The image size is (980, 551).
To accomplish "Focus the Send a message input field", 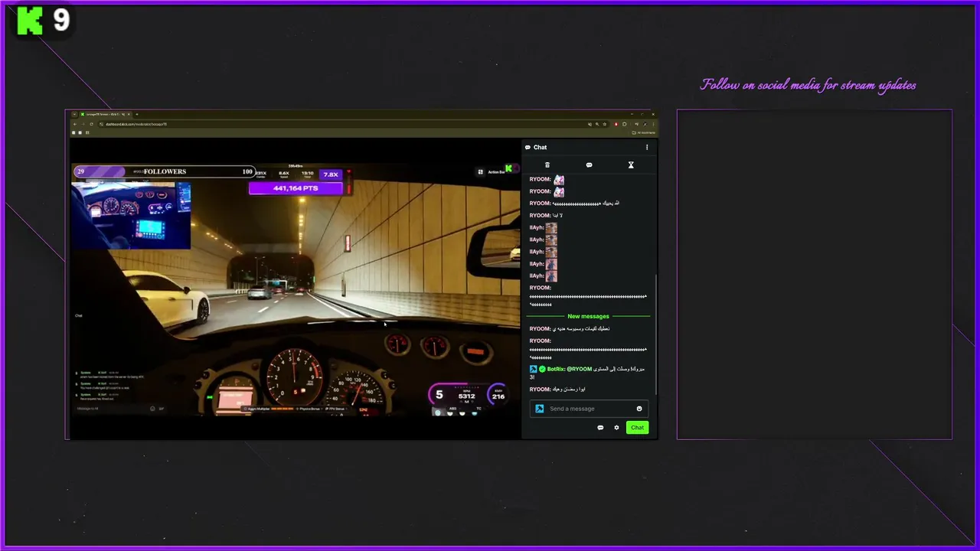I will coord(589,409).
